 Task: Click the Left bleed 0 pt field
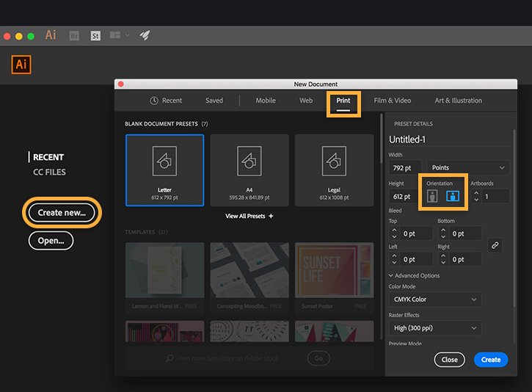pos(416,259)
